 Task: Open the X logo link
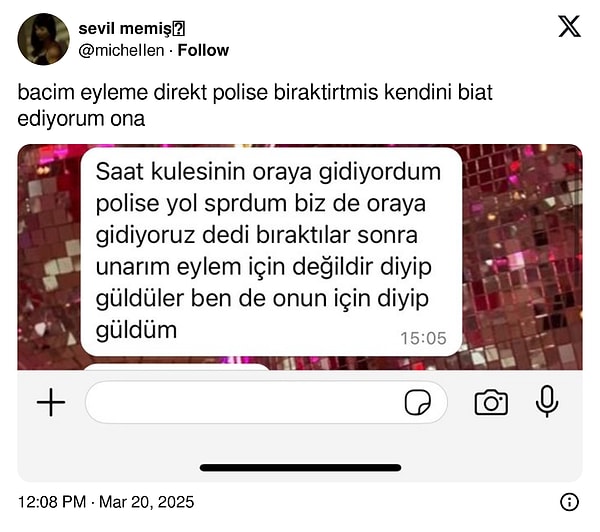569,26
